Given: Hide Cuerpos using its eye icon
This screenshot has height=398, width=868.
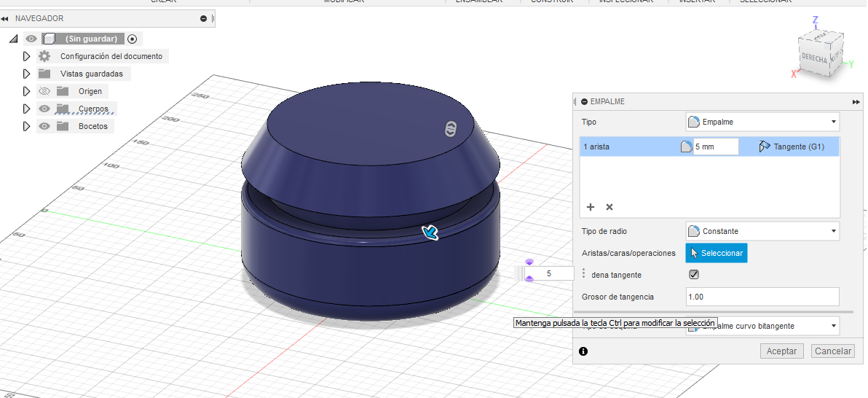Looking at the screenshot, I should tap(44, 109).
